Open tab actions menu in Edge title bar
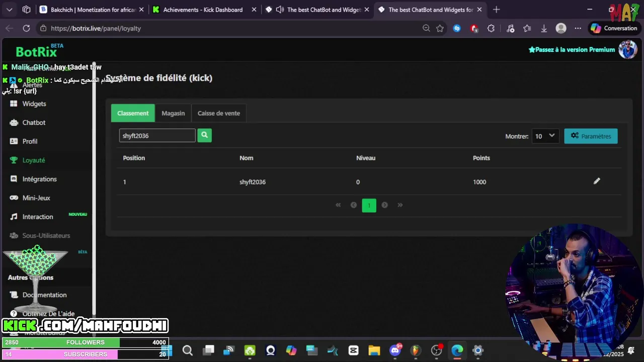The image size is (644, 362). tap(10, 10)
